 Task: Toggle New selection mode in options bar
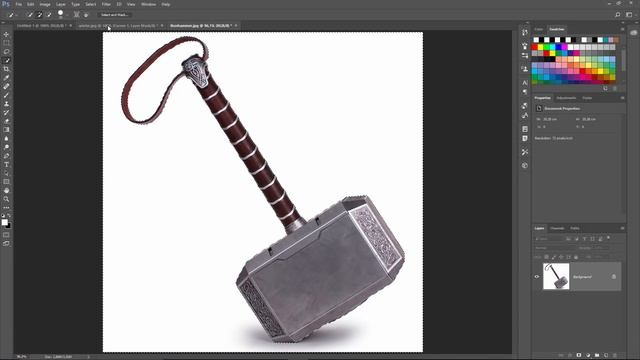pos(30,15)
